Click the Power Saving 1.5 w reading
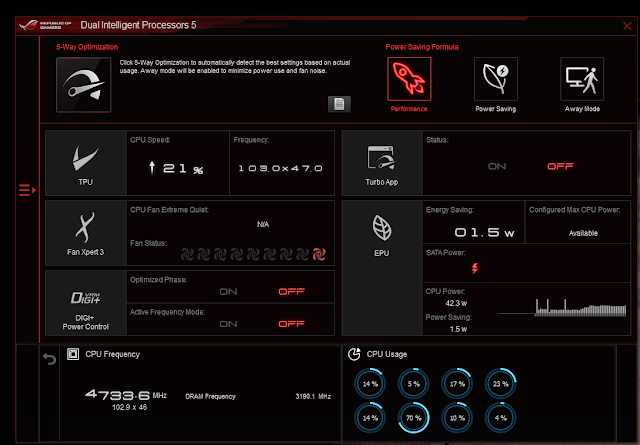Viewport: 640px width, 445px height. tap(458, 329)
